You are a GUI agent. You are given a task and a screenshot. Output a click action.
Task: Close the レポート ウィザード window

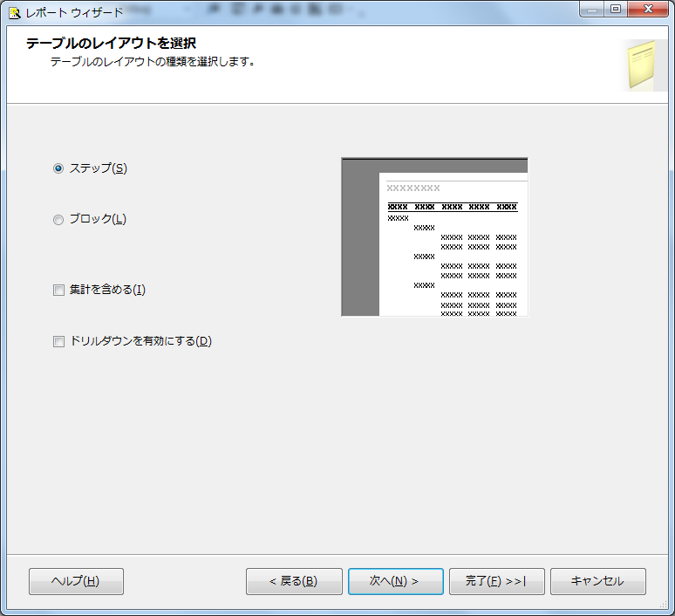pyautogui.click(x=648, y=9)
